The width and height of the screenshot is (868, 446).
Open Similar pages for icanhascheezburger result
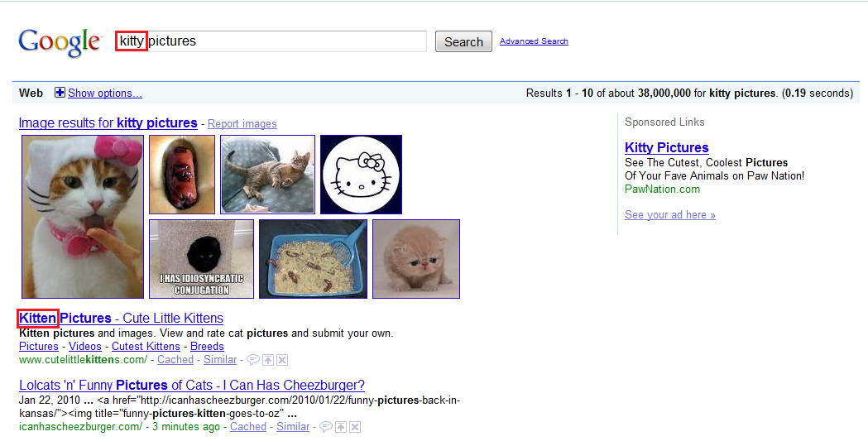pyautogui.click(x=293, y=427)
